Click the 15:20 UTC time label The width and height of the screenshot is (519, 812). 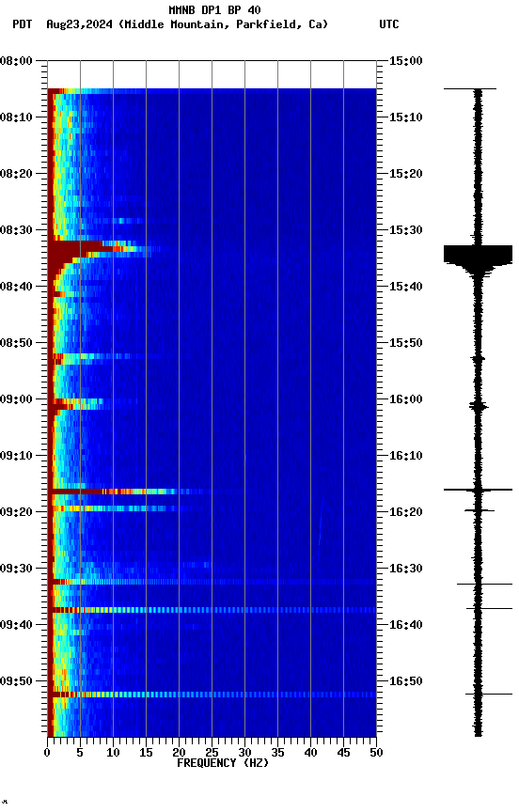pos(406,174)
